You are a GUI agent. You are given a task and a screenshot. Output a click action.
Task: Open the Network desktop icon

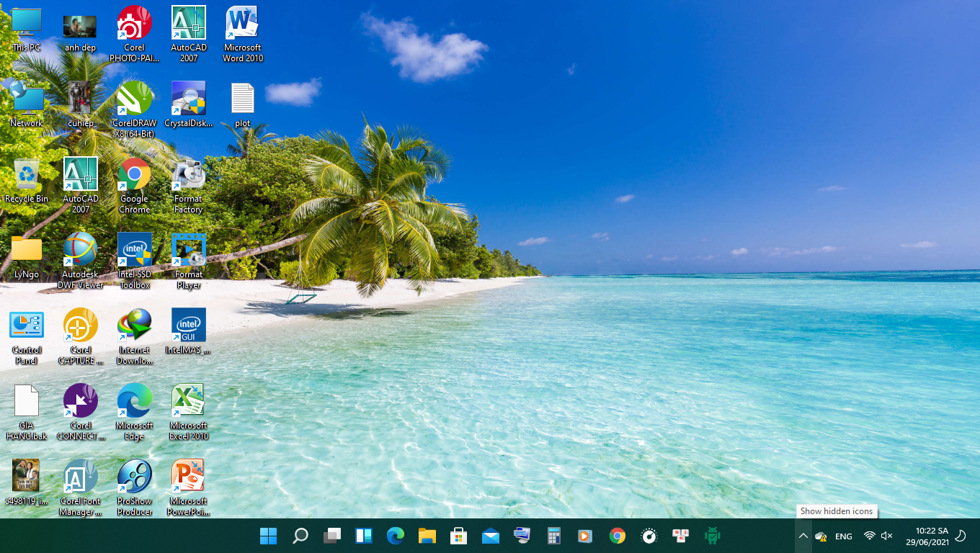click(x=27, y=105)
